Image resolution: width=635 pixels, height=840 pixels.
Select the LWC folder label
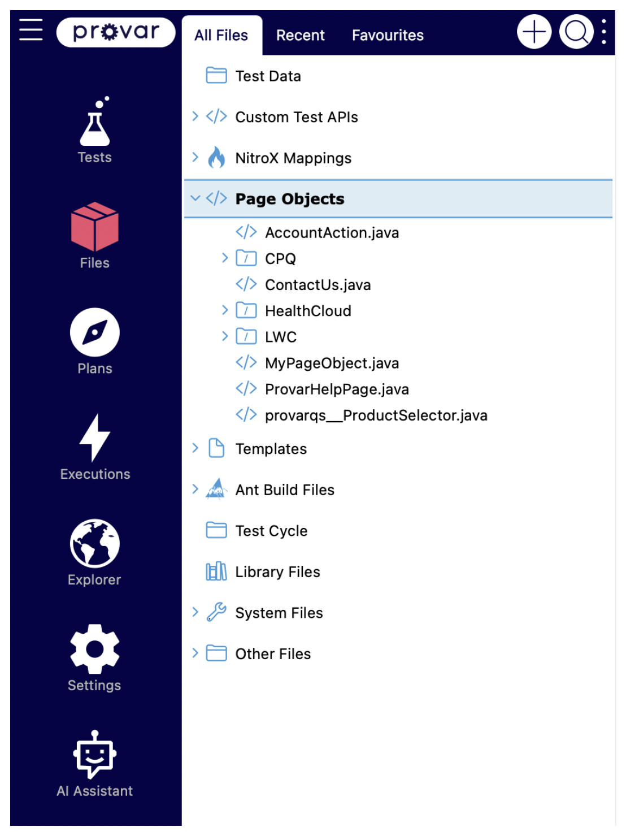coord(281,337)
